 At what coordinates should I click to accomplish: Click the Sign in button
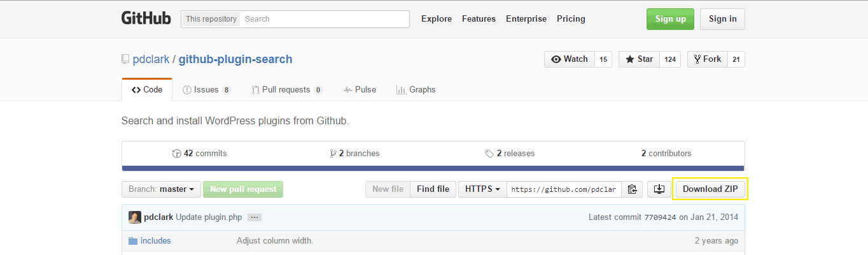click(722, 19)
